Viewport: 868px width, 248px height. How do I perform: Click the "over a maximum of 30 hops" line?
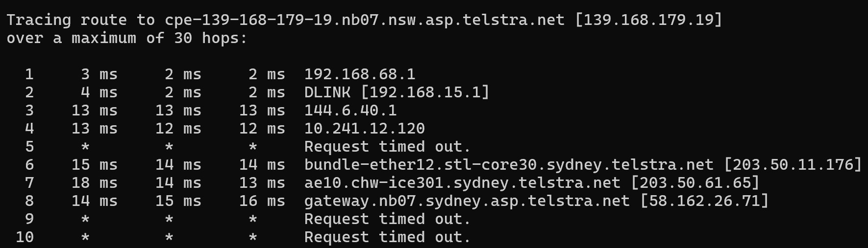pyautogui.click(x=127, y=38)
